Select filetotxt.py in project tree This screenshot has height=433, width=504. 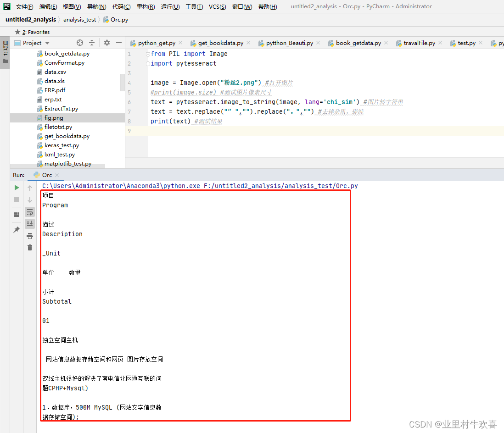[x=58, y=127]
